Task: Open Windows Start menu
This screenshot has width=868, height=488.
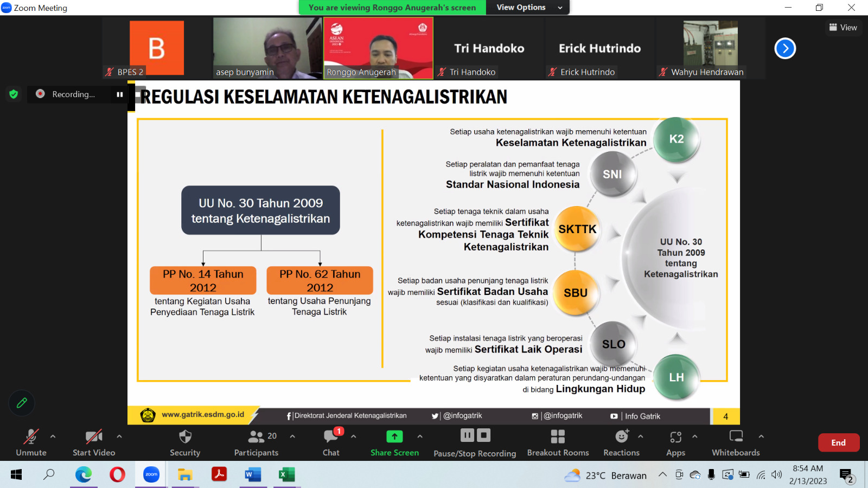Action: point(16,475)
